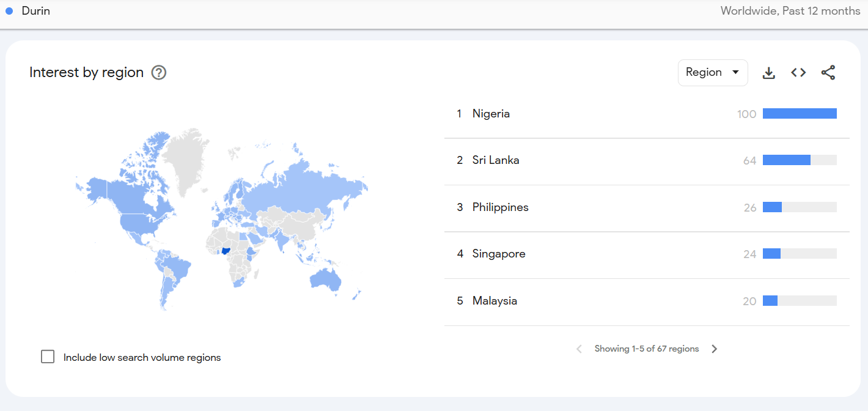Click the Durin search term label
This screenshot has width=868, height=411.
36,11
